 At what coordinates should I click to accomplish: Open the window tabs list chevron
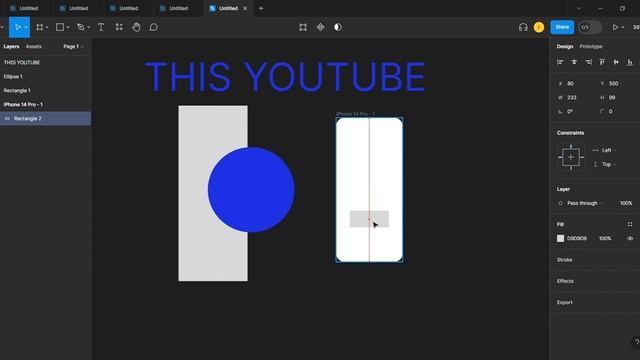(579, 8)
